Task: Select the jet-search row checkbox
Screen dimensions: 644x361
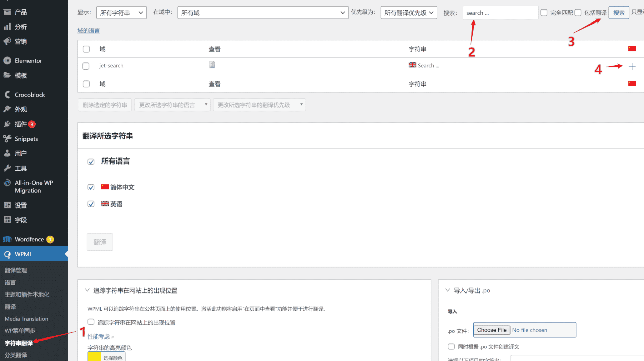Action: click(86, 66)
